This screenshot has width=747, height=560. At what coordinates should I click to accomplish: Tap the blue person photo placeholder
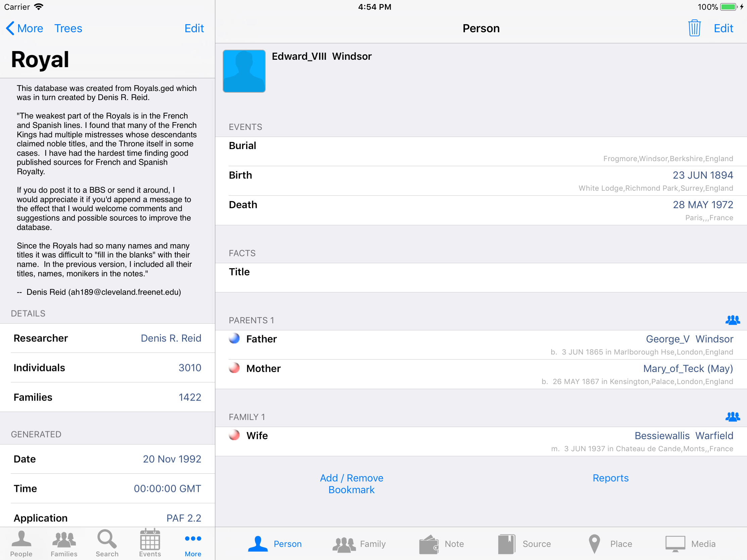pyautogui.click(x=244, y=71)
